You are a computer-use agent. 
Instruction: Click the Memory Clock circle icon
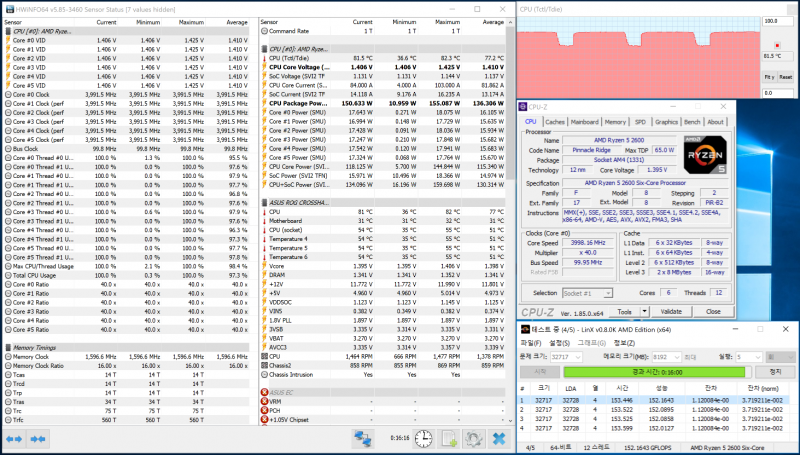pos(8,357)
